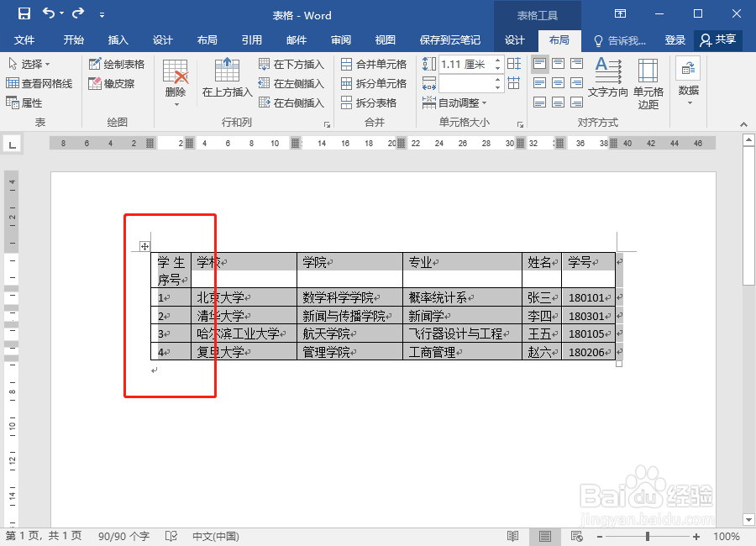This screenshot has width=756, height=546.
Task: Click the table move handle
Action: 144,246
